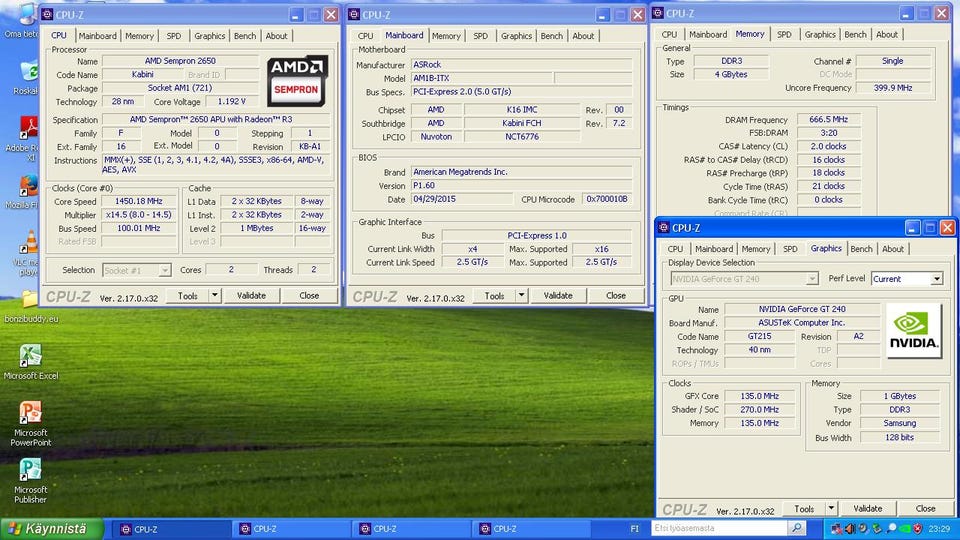Click the desktop search magnifier icon in taskbar
Viewport: 960px width, 540px height.
point(796,528)
